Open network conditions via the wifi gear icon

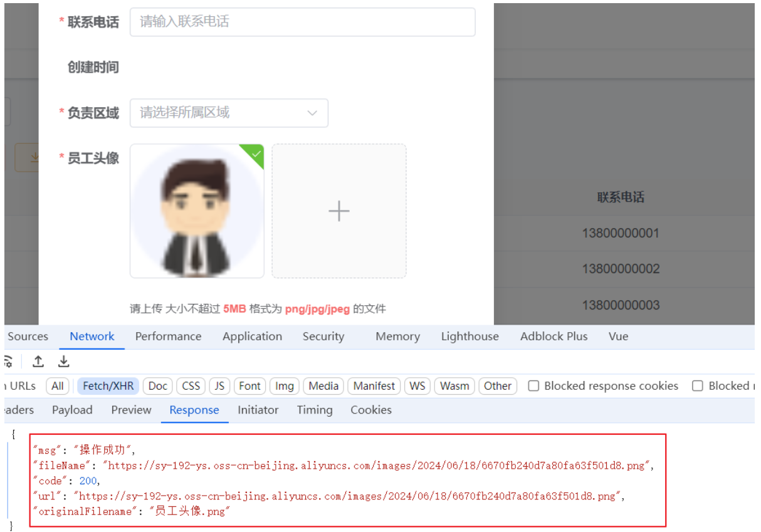pos(8,362)
